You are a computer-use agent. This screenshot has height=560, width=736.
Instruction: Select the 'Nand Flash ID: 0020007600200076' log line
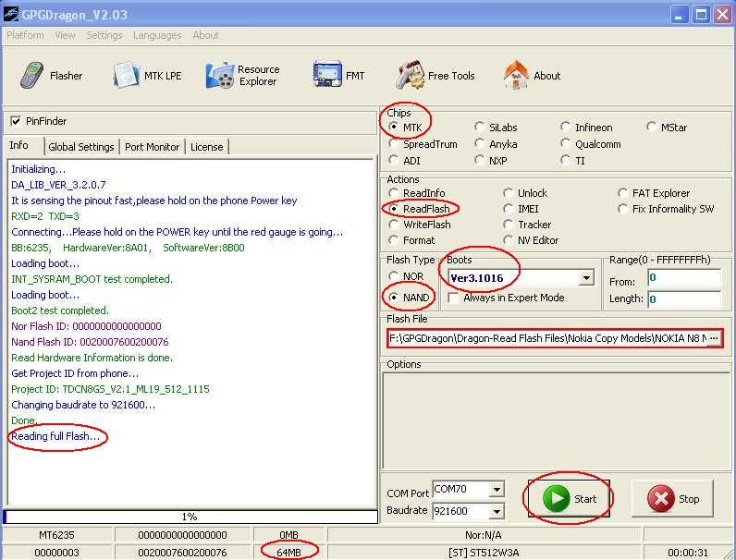point(90,342)
